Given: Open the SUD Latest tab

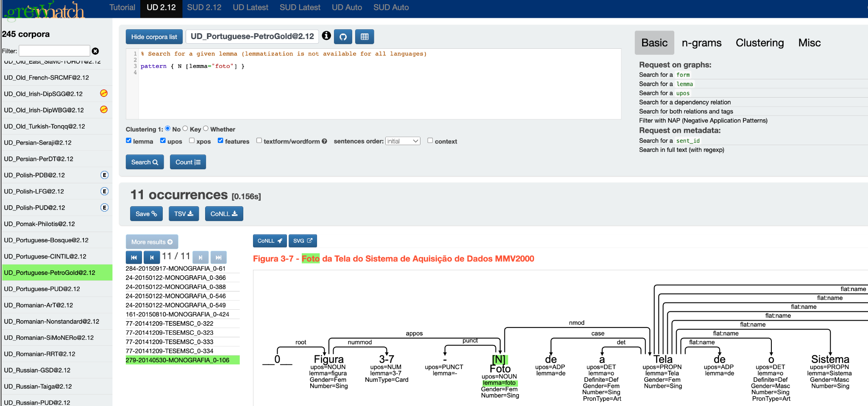Looking at the screenshot, I should coord(300,8).
